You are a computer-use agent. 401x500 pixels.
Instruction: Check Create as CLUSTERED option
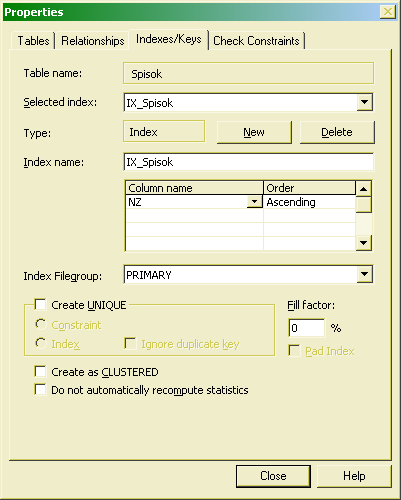(x=40, y=371)
